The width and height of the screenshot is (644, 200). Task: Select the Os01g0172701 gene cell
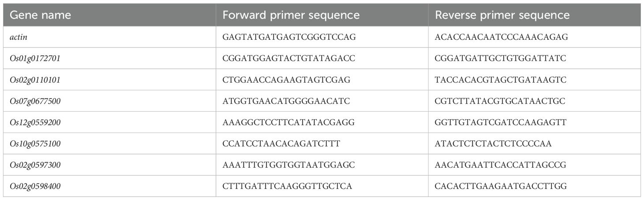[35, 58]
